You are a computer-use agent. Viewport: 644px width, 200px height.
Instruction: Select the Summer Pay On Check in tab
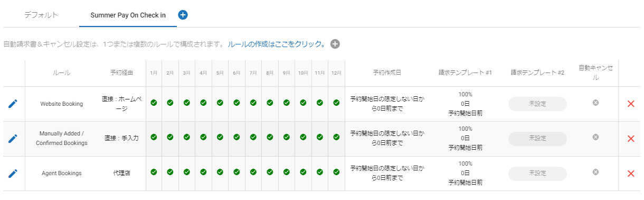point(128,15)
